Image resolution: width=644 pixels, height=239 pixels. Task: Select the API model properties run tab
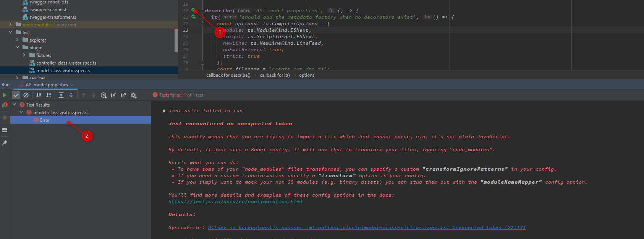click(x=47, y=85)
